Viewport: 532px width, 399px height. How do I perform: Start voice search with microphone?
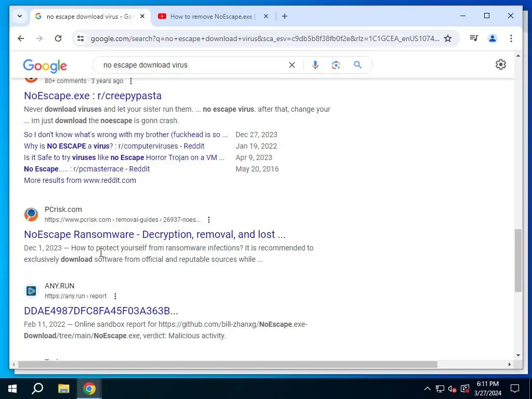(x=315, y=65)
